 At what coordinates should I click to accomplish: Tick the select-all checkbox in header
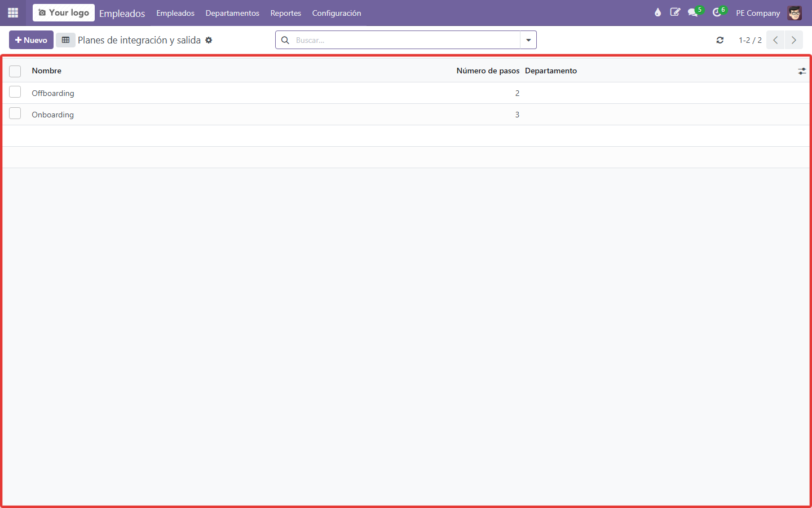pos(15,71)
